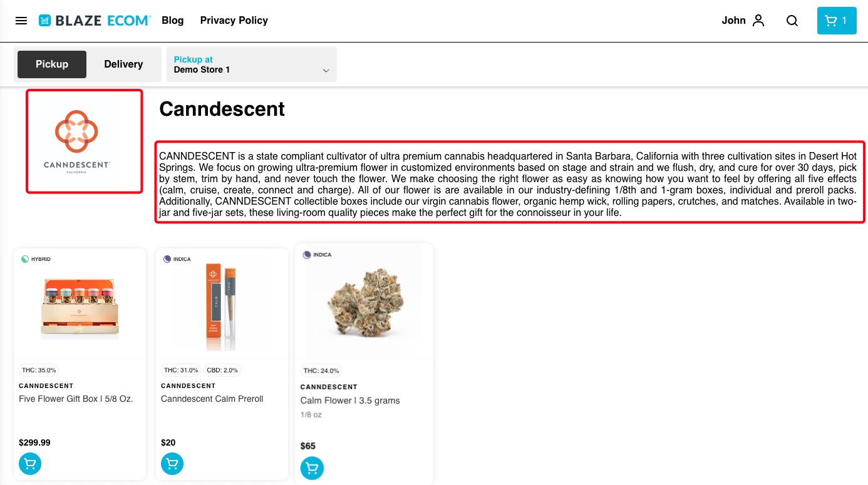Open the hamburger navigation menu
The width and height of the screenshot is (868, 485).
(x=21, y=21)
